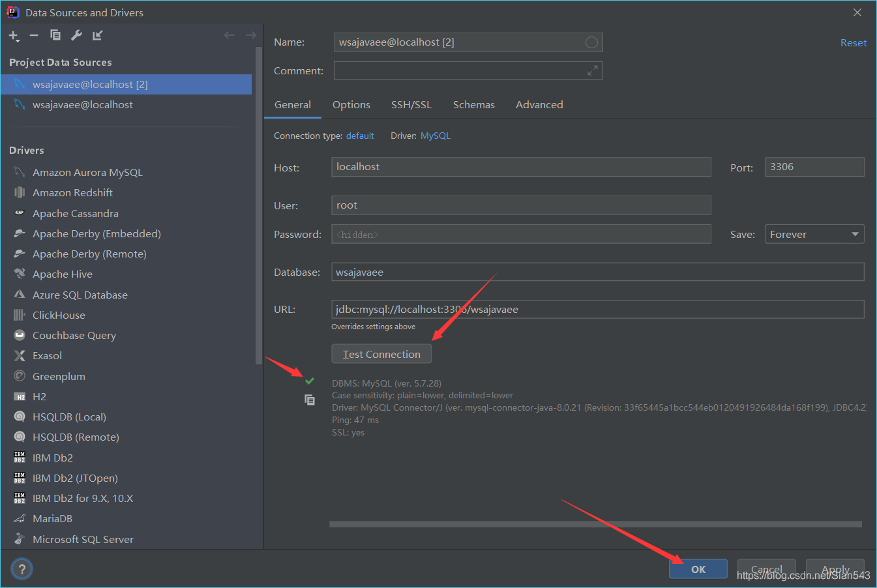Click the User field containing root
The width and height of the screenshot is (877, 588).
[521, 205]
